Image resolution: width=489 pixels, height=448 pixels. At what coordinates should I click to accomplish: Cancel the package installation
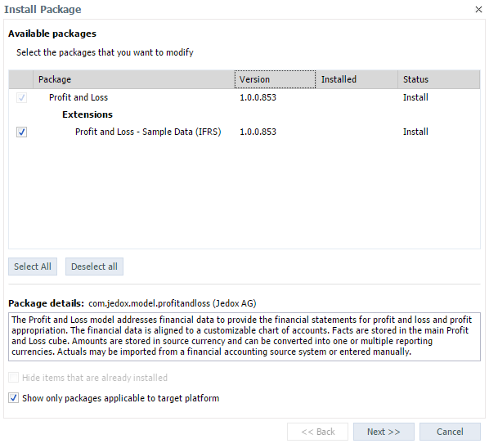point(450,432)
